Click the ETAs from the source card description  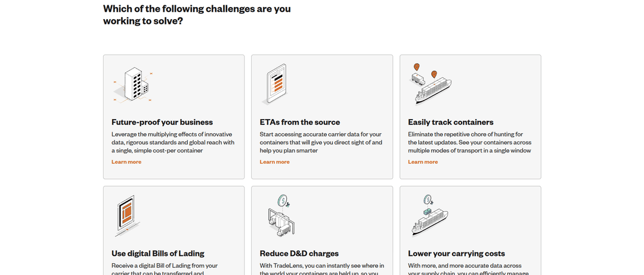click(x=321, y=142)
